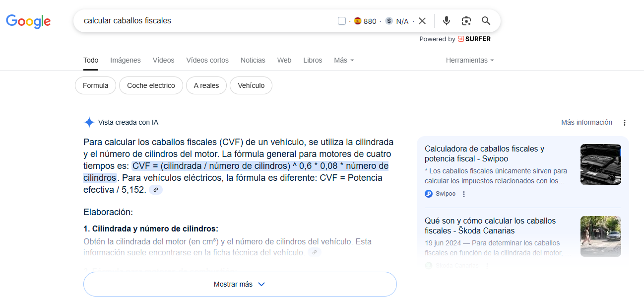Open Škoda Canarias caballos fiscales result
Screen dimensions: 644x304
(490, 226)
